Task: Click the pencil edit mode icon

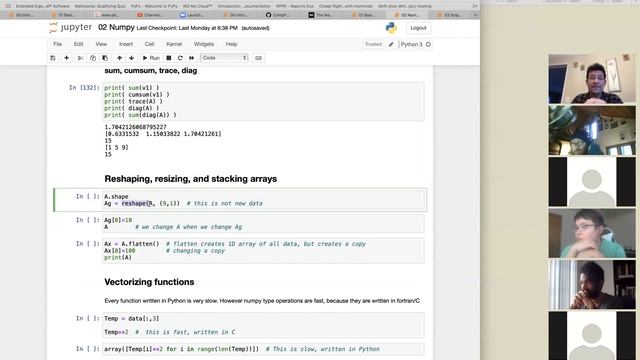Action: point(391,44)
